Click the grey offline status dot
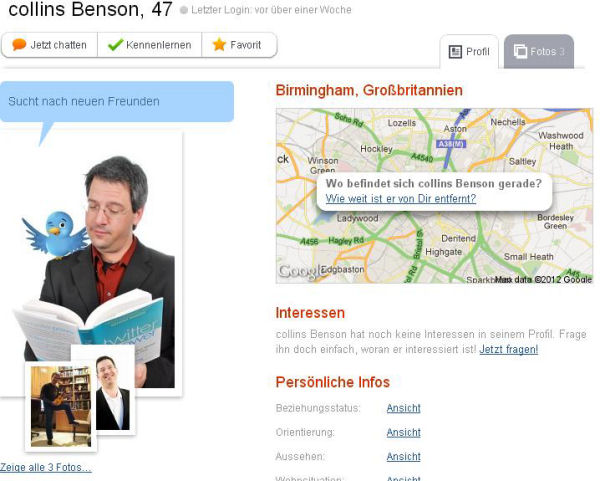The width and height of the screenshot is (600, 481). point(184,10)
